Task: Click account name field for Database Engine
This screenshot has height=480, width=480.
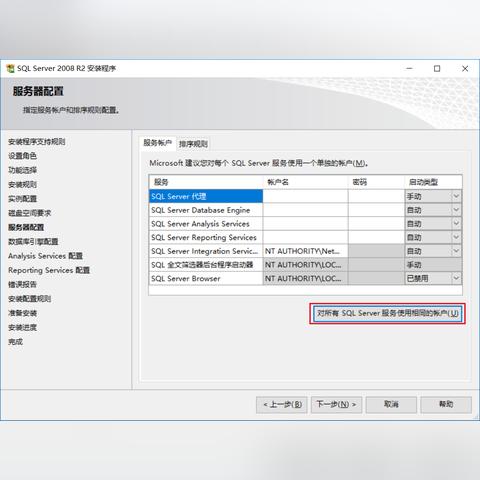Action: [305, 210]
